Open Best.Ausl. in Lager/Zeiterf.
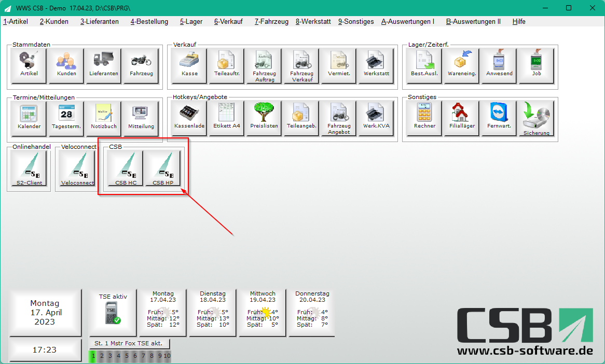This screenshot has height=364, width=605. (424, 65)
